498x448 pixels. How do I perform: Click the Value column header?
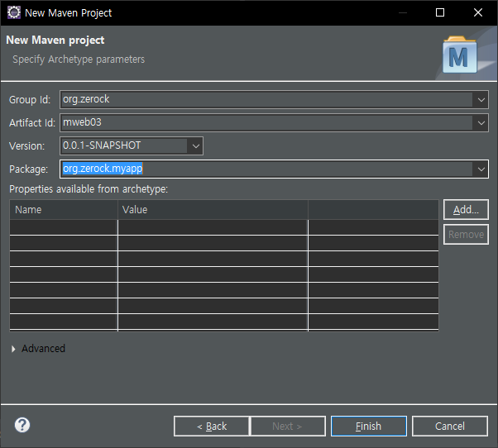(213, 210)
